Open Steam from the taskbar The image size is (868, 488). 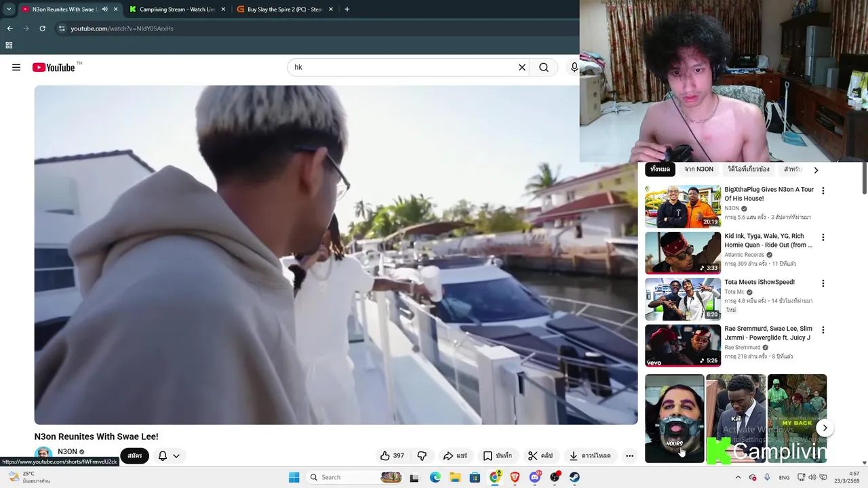pyautogui.click(x=574, y=477)
